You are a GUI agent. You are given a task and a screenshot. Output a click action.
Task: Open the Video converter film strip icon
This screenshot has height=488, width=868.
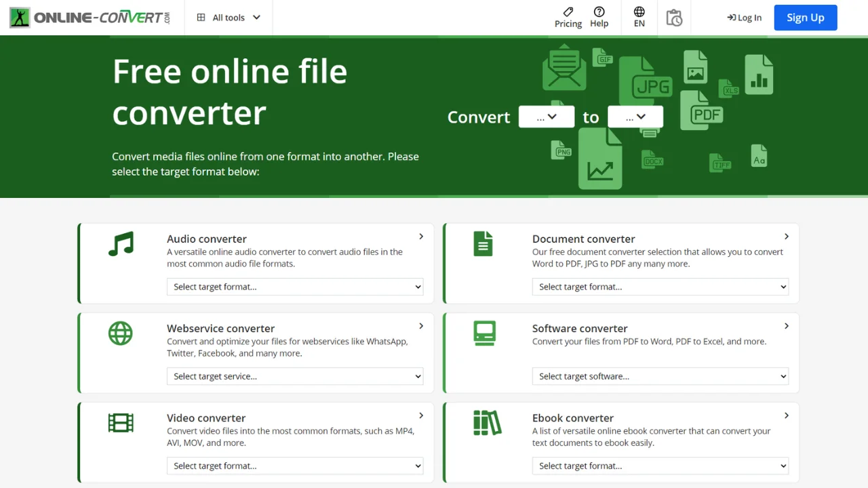(x=121, y=423)
